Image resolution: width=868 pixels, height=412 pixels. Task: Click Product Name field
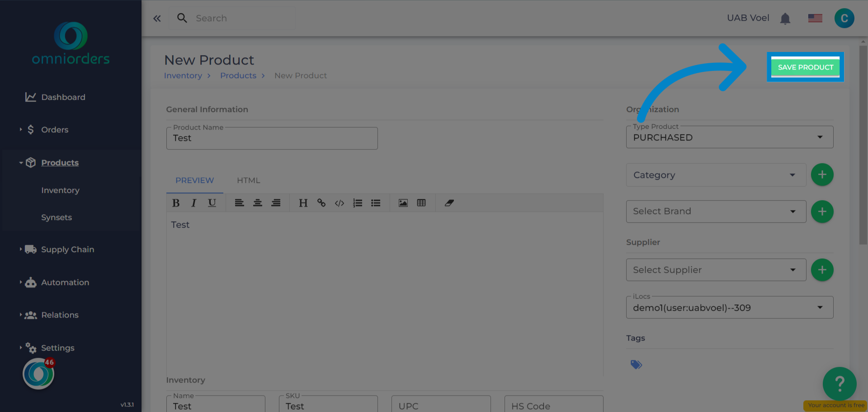pyautogui.click(x=272, y=138)
